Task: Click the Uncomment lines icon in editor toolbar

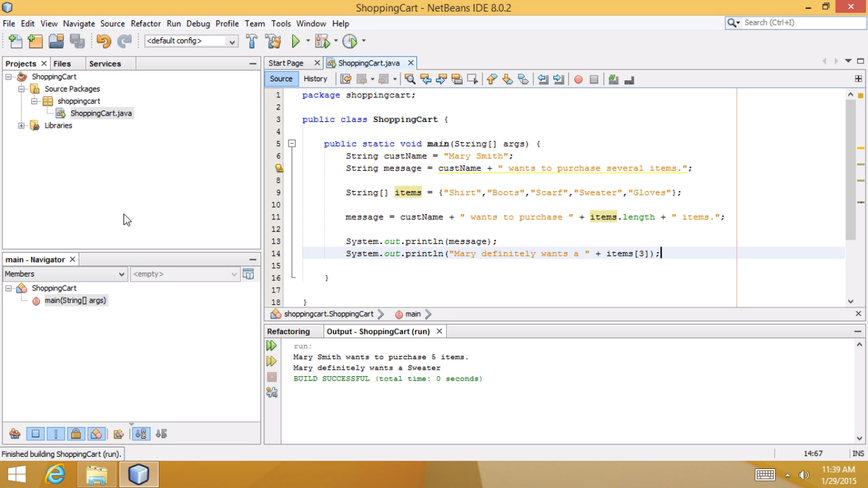Action: coord(629,79)
